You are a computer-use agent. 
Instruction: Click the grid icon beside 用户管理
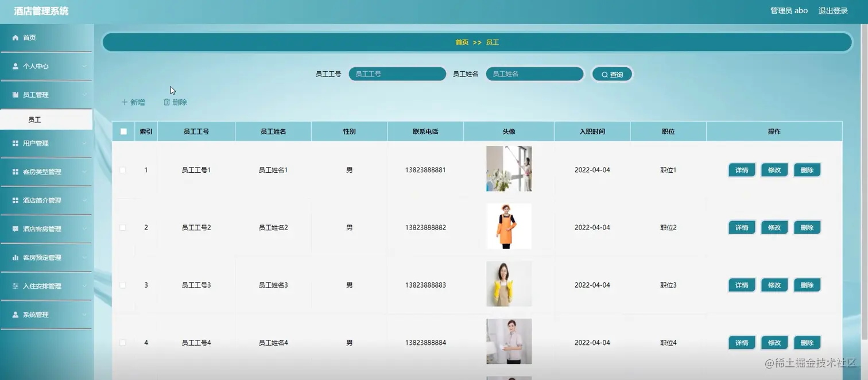coord(15,144)
